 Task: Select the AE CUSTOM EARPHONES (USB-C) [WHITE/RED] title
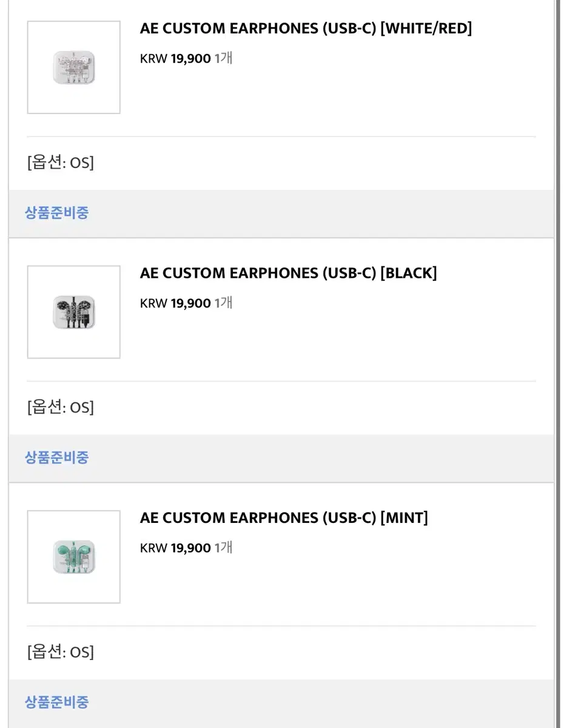tap(307, 28)
